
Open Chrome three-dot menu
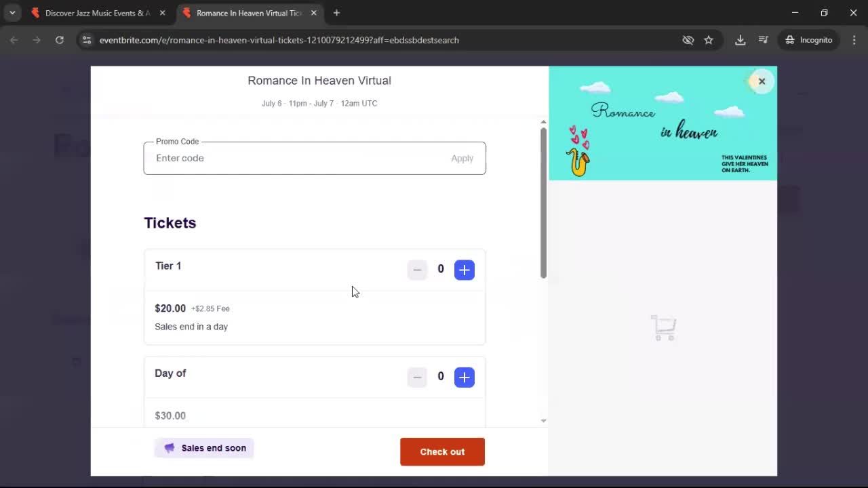tap(854, 40)
